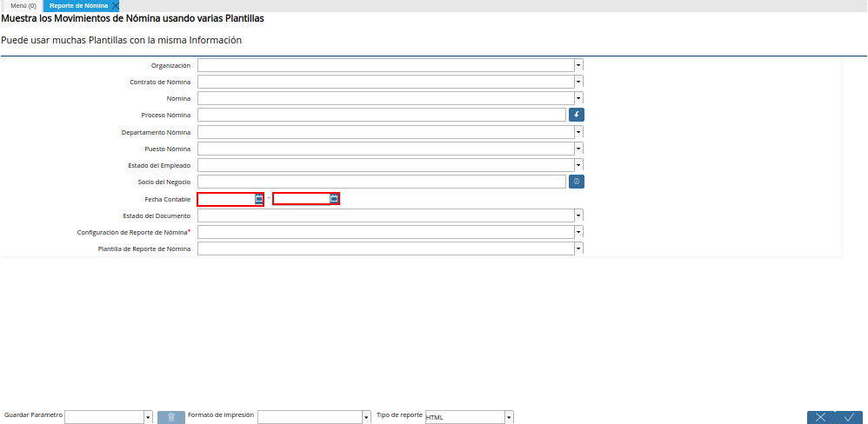Viewport: 868px width, 424px height.
Task: Click the Organización input field
Action: point(386,65)
